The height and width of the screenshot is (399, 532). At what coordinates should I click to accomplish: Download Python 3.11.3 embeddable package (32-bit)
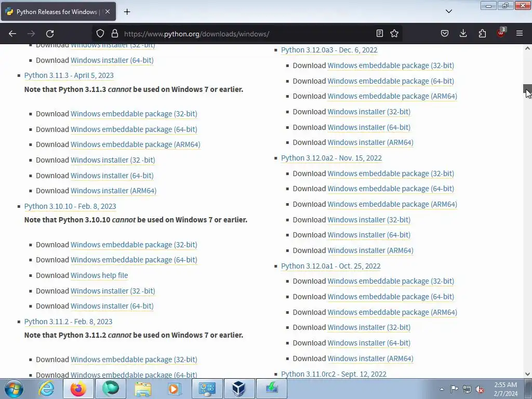[134, 114]
